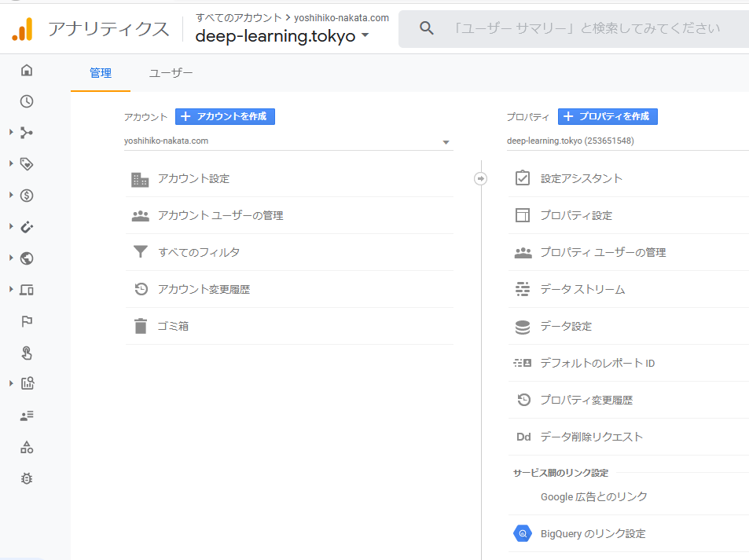Click the circled arrow icon between columns
The width and height of the screenshot is (749, 560).
click(480, 178)
